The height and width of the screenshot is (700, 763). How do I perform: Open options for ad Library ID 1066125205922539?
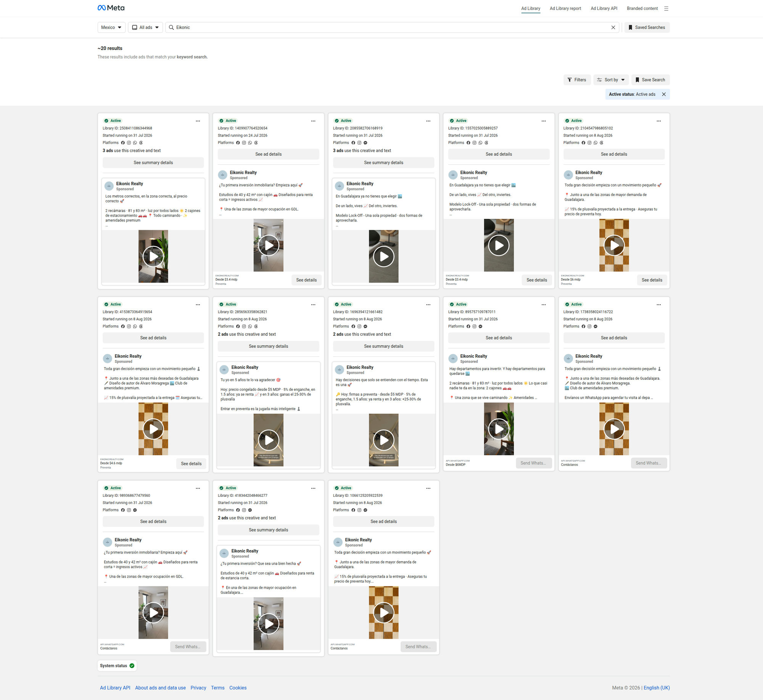tap(428, 488)
